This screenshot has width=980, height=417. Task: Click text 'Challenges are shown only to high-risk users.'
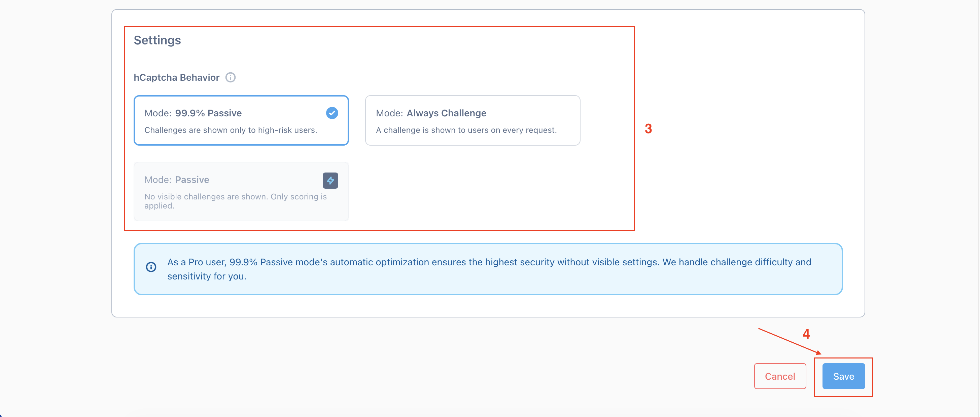click(x=231, y=130)
